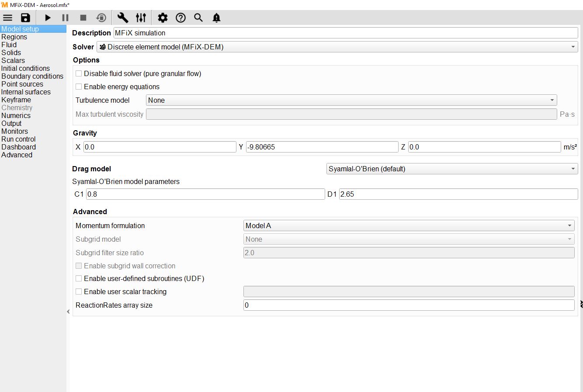
Task: Click the 'Syamlal-O'Brien model parameters' label
Action: point(126,181)
